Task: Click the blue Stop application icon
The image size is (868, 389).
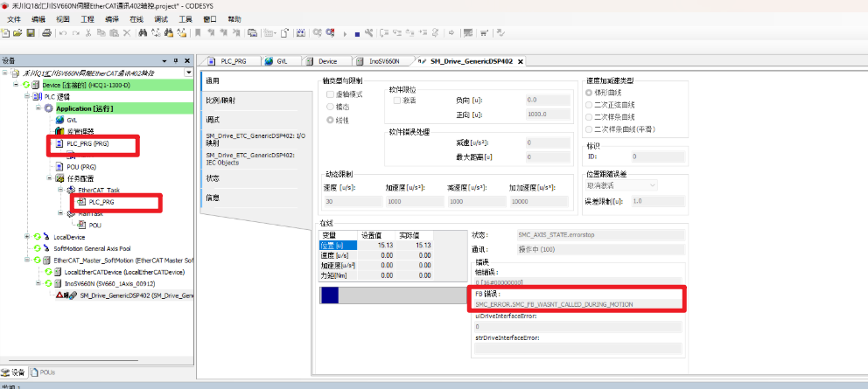Action: pos(357,33)
